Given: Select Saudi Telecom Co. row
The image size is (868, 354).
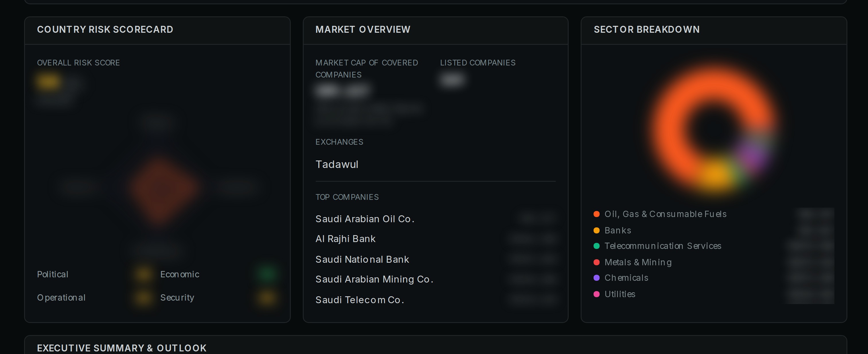Looking at the screenshot, I should (435, 300).
